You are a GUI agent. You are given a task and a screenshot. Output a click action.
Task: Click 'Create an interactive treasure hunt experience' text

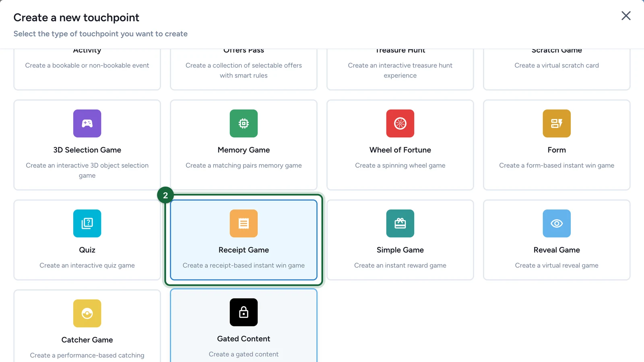click(x=400, y=70)
